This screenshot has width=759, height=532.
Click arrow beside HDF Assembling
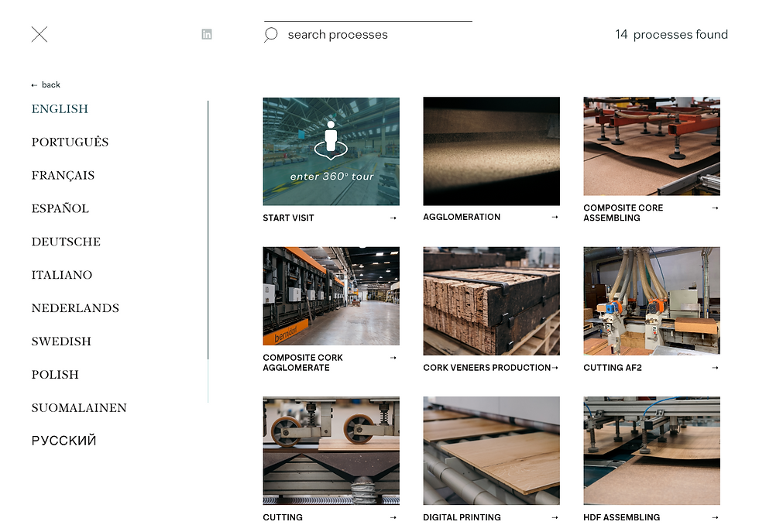pyautogui.click(x=715, y=517)
